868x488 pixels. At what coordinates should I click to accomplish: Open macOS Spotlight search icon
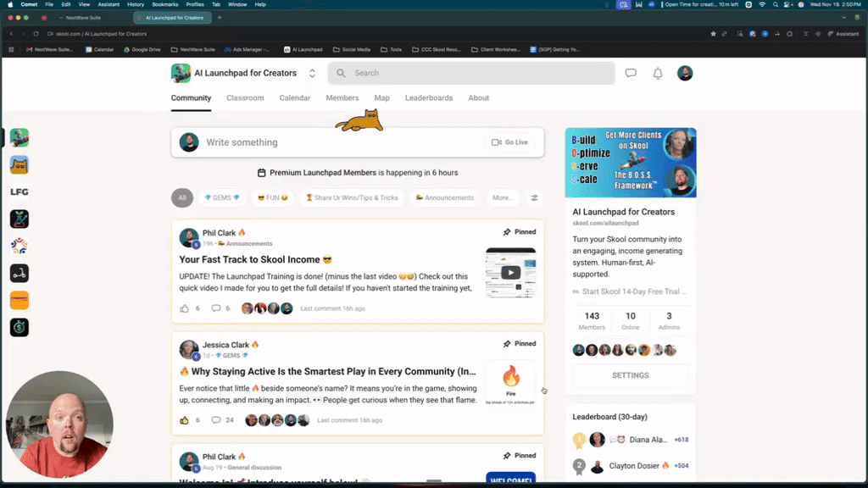[x=775, y=4]
